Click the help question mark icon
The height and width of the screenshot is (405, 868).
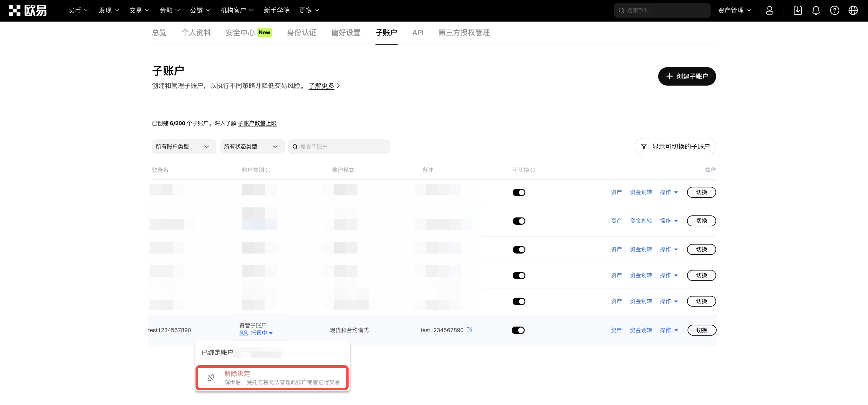pos(834,11)
